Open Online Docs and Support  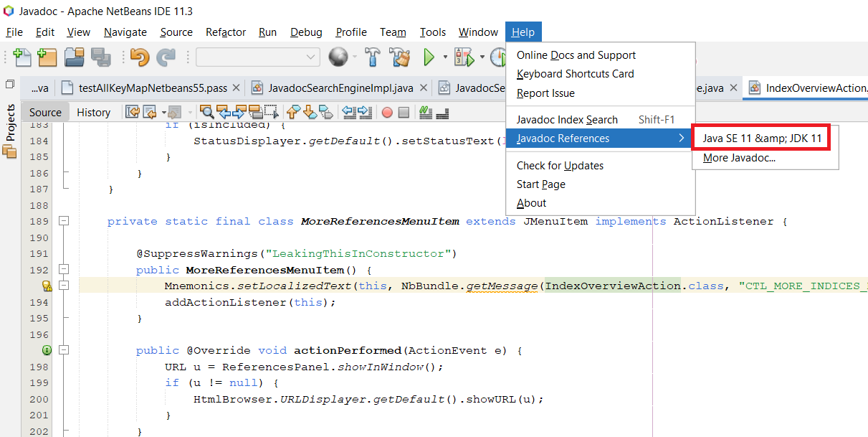(x=600, y=55)
